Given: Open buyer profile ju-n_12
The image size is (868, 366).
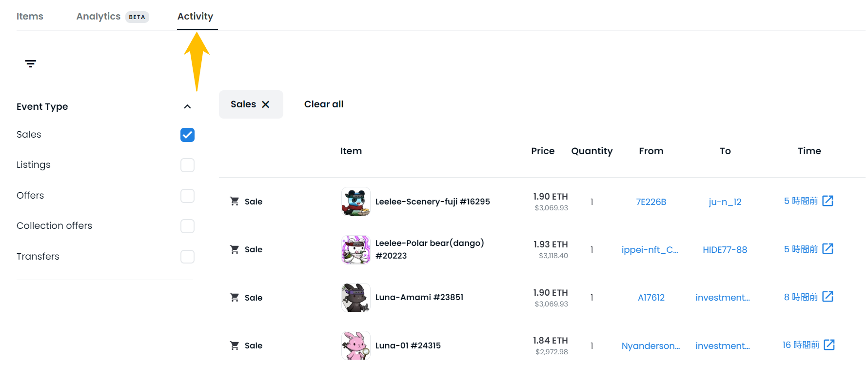Looking at the screenshot, I should point(725,202).
